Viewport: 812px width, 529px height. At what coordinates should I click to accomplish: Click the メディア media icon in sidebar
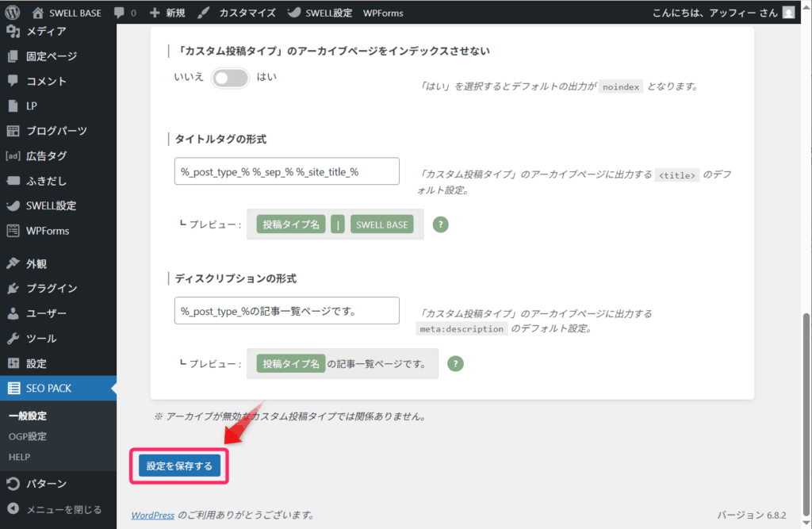[13, 32]
